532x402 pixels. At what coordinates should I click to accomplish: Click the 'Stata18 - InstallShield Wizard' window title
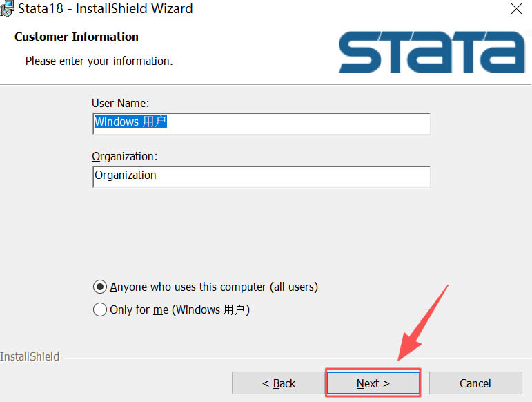106,9
